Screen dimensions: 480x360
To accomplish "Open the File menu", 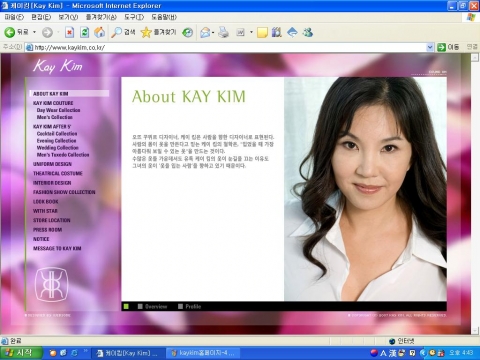I will point(14,17).
